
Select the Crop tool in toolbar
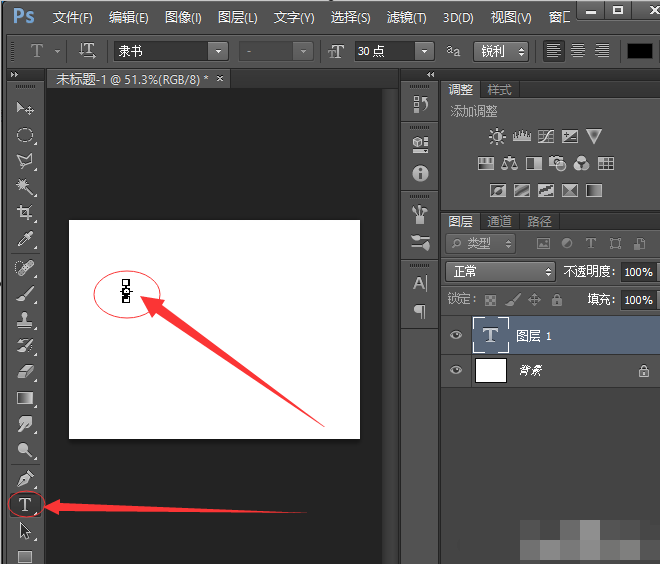pos(25,213)
